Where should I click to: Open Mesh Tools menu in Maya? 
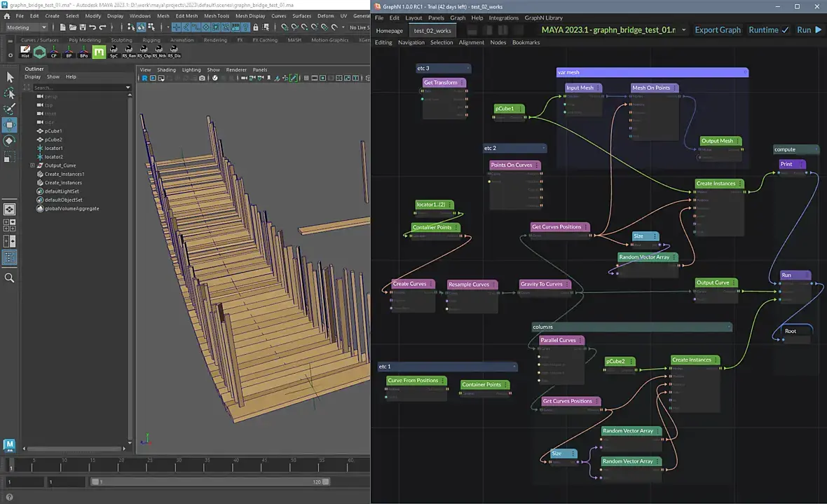(217, 16)
